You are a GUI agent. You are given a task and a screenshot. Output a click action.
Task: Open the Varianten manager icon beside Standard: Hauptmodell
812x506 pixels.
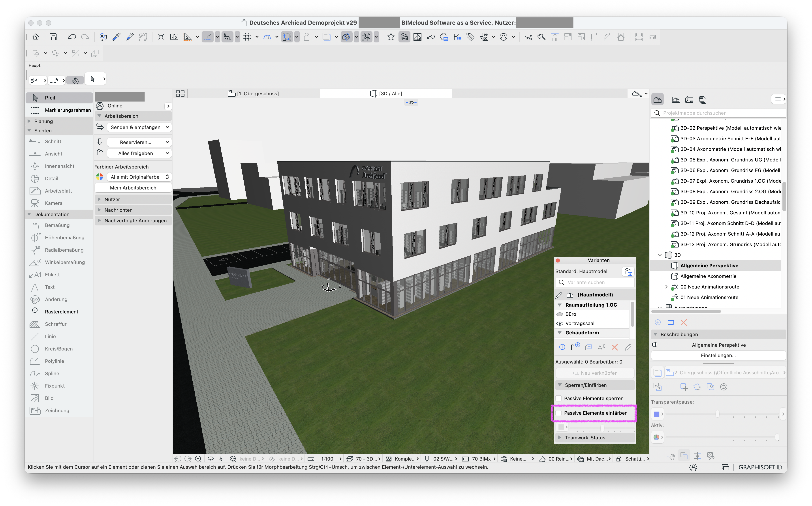(x=628, y=271)
